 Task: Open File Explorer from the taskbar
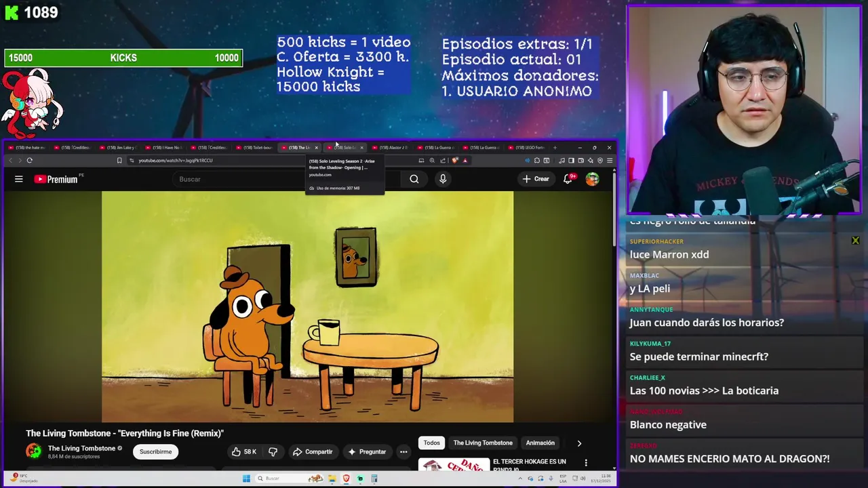332,479
